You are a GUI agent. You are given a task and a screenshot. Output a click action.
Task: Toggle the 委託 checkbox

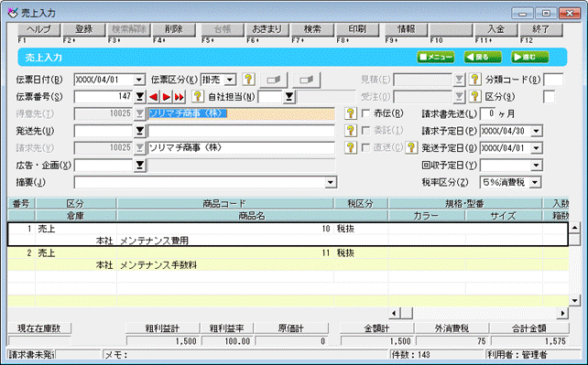(x=365, y=131)
